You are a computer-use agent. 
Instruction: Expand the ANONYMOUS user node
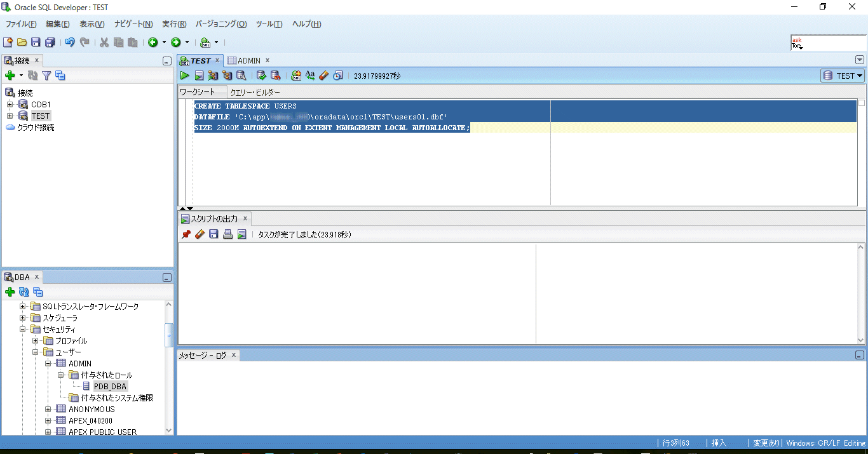tap(48, 409)
